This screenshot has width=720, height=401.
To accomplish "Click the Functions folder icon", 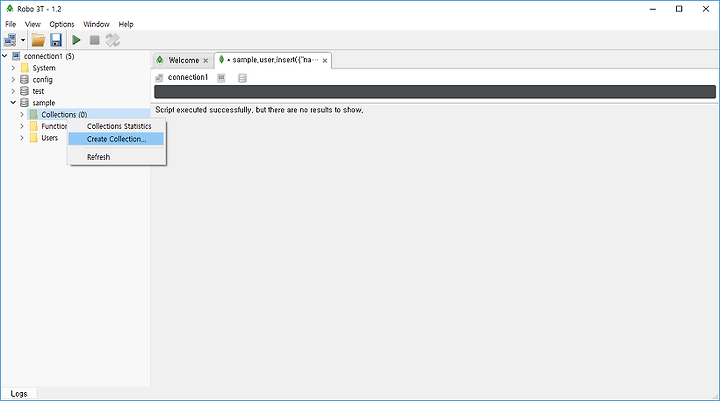I will (x=34, y=126).
